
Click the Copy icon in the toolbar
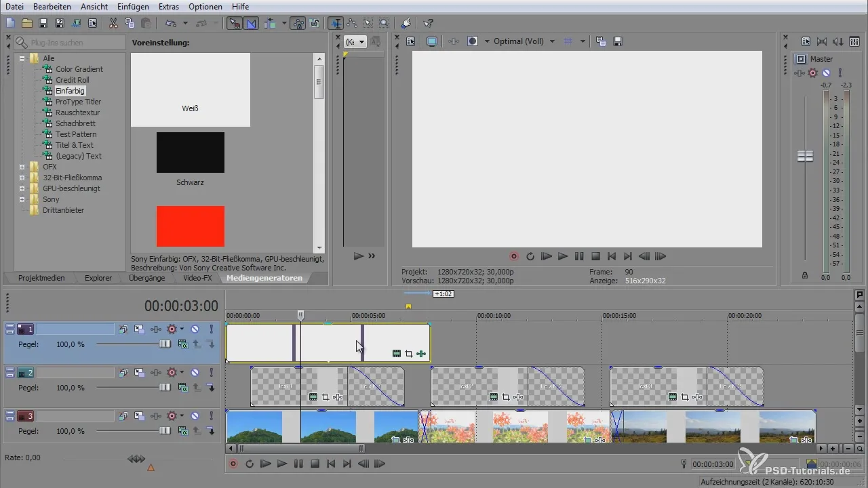(x=130, y=23)
